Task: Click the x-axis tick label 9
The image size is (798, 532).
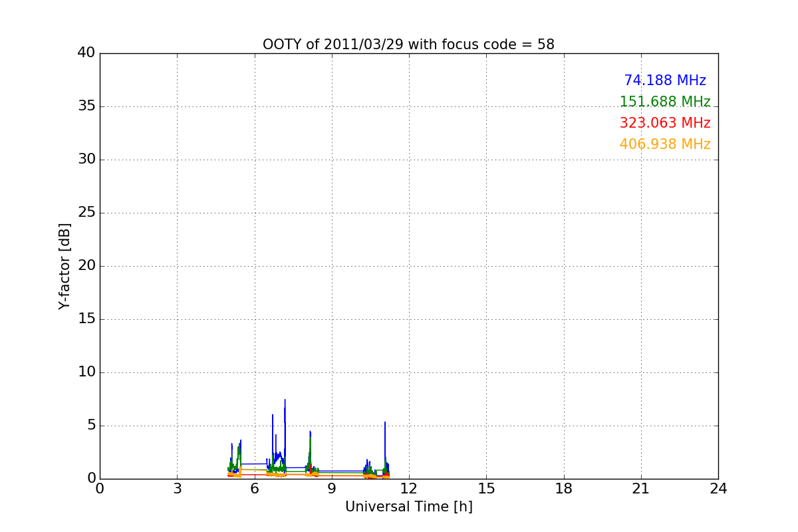Action: click(x=332, y=489)
